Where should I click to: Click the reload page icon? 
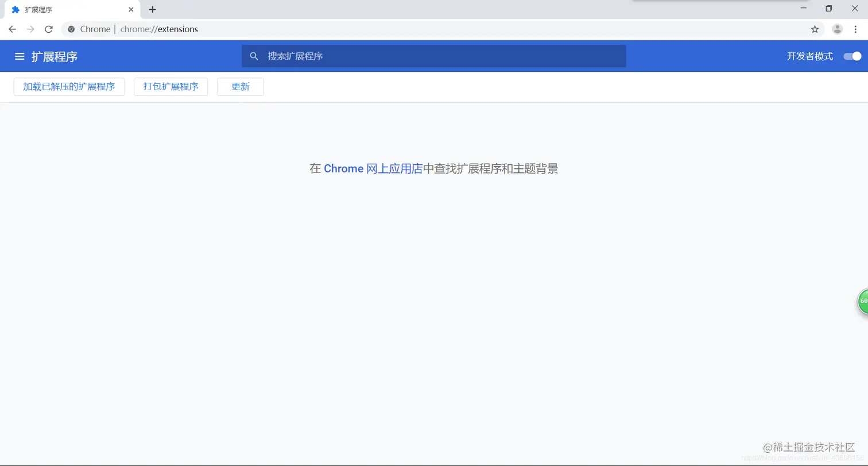pyautogui.click(x=48, y=29)
